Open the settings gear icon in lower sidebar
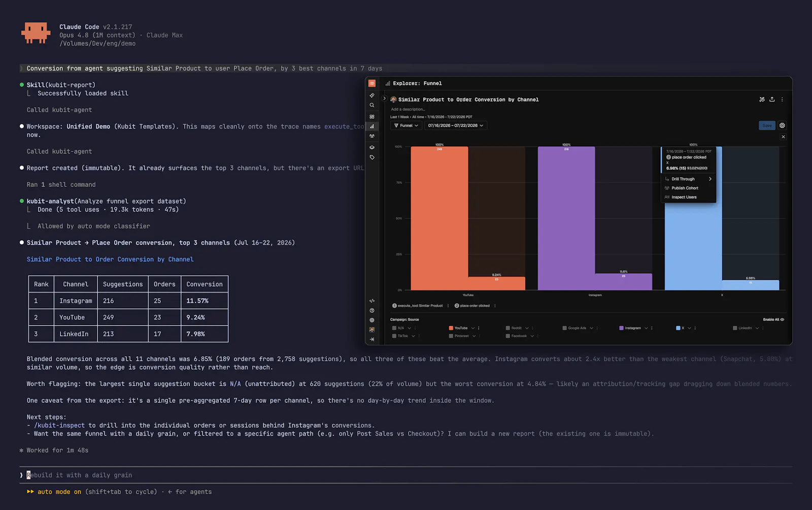 coord(372,320)
